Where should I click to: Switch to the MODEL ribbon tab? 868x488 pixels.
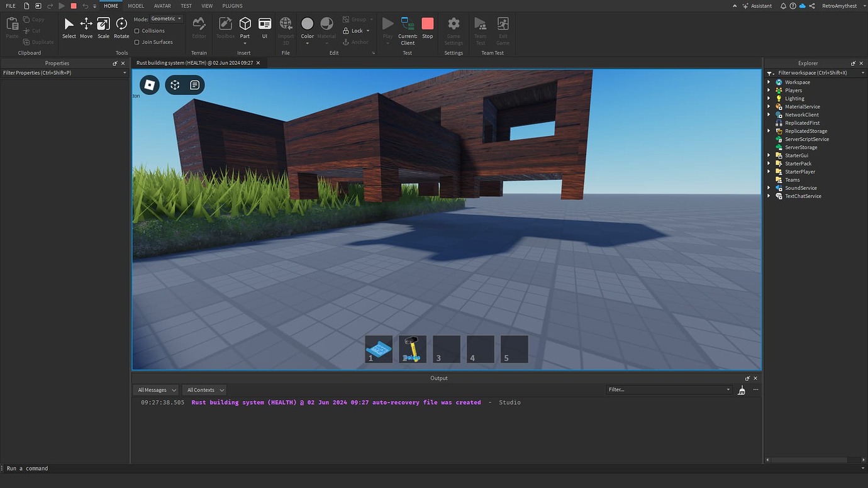pos(135,6)
